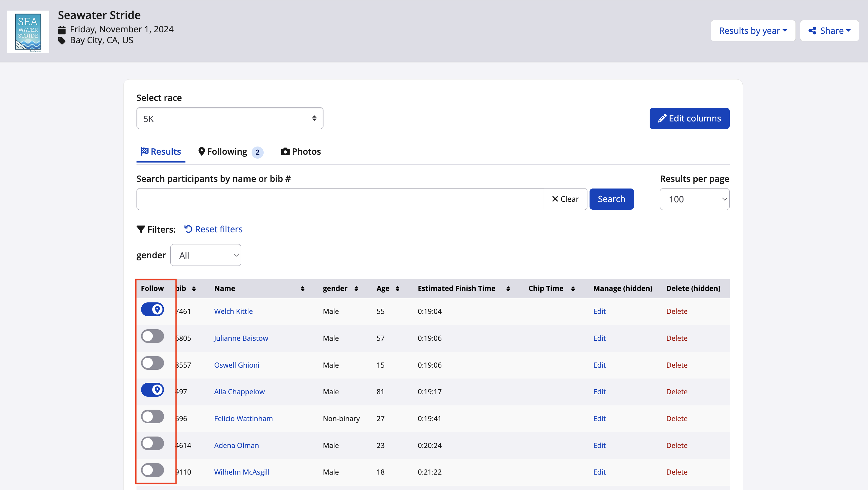The width and height of the screenshot is (868, 490).
Task: Sort by Chip Time column arrows
Action: (x=573, y=289)
